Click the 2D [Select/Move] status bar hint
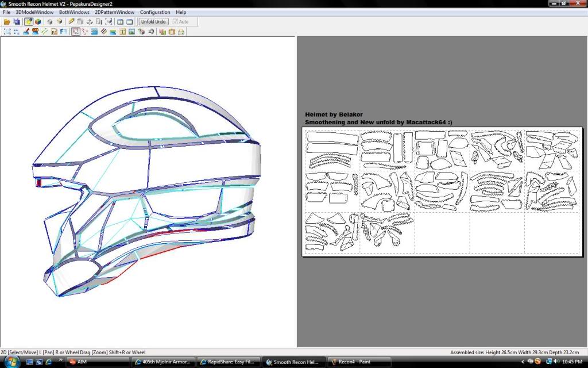The width and height of the screenshot is (588, 368). point(73,352)
